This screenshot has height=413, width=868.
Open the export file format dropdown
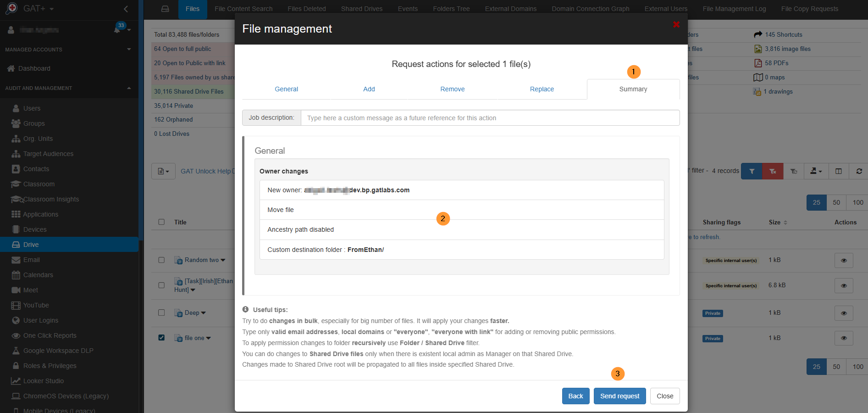163,171
